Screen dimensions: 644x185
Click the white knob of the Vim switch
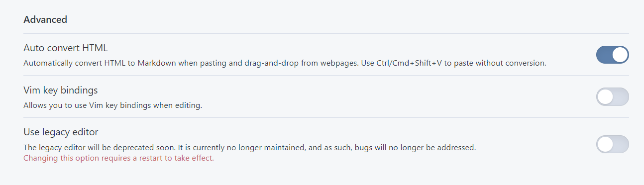tap(605, 97)
